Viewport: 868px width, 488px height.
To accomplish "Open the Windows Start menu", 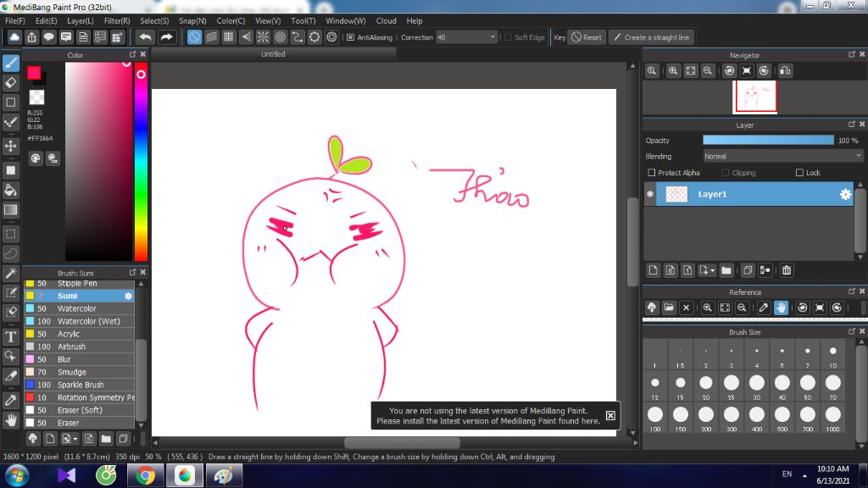I will coord(17,476).
